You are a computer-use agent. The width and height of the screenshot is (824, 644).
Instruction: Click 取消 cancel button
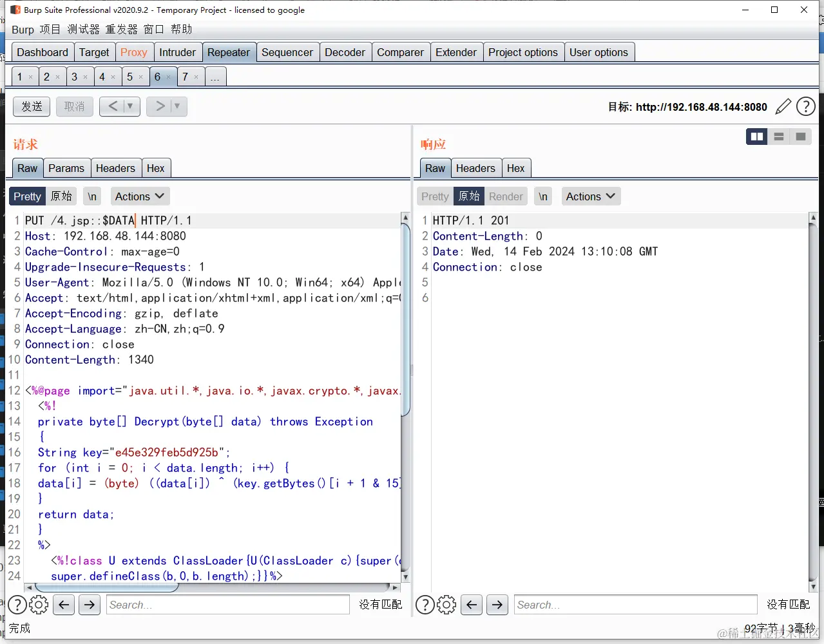(x=74, y=106)
